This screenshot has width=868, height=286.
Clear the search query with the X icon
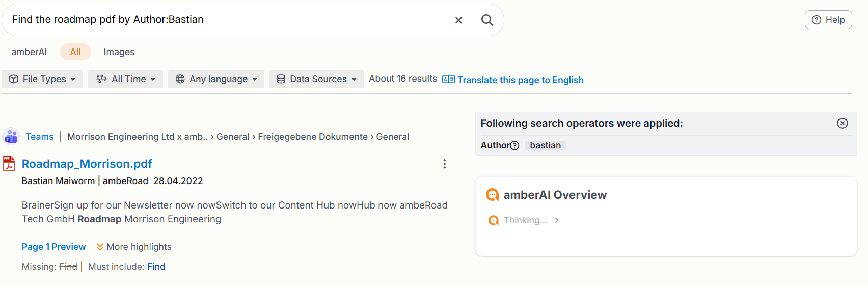point(458,20)
